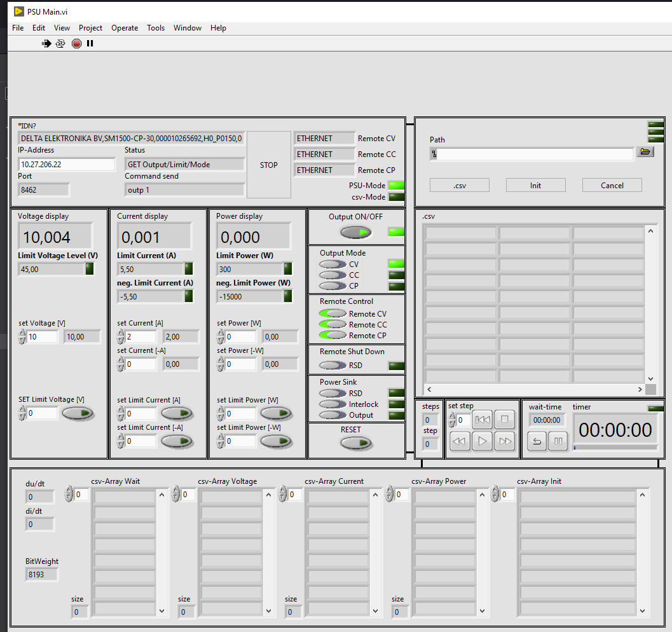This screenshot has height=632, width=672.
Task: Click the skip-to-first-step playback button
Action: coord(483,420)
